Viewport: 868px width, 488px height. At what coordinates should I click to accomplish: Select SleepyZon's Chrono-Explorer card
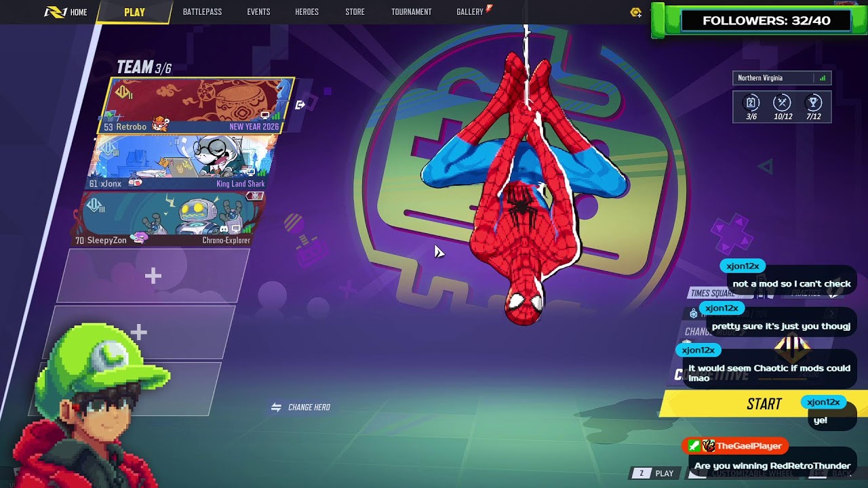[168, 218]
